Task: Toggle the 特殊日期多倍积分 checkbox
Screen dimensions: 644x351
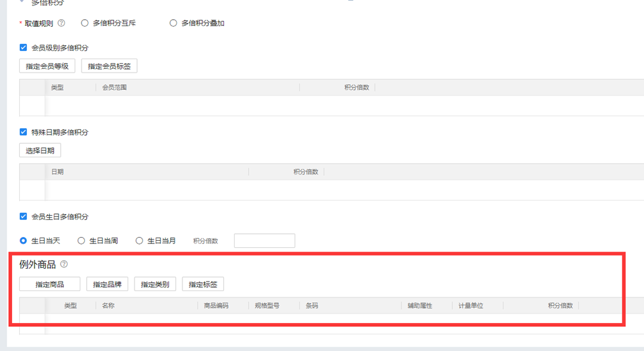Action: pos(24,133)
